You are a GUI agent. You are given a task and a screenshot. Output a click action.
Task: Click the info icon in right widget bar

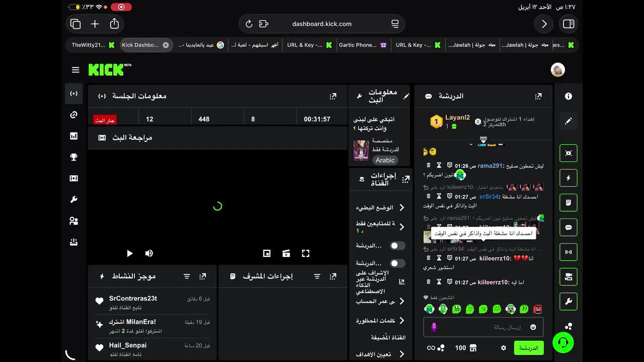point(569,96)
